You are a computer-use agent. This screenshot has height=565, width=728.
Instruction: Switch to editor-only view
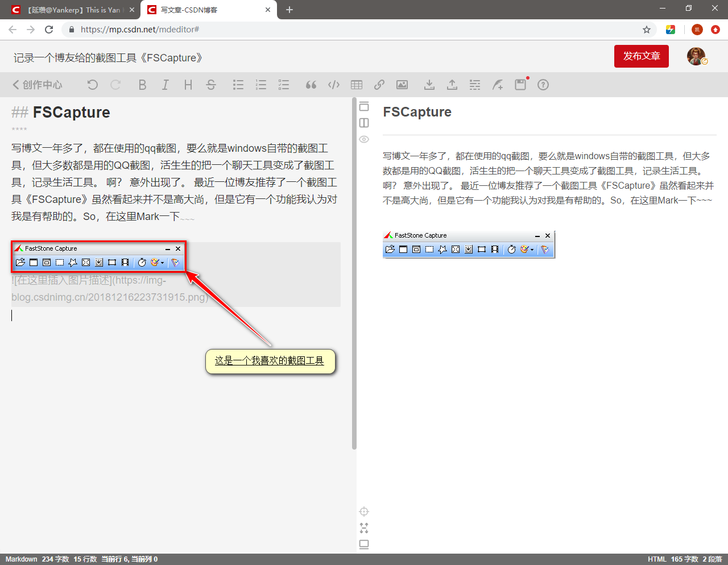click(364, 106)
